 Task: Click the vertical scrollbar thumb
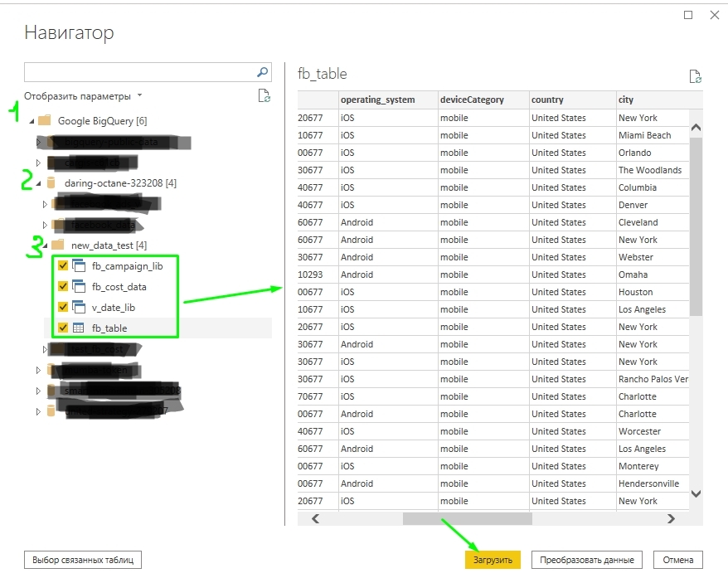coord(696,226)
